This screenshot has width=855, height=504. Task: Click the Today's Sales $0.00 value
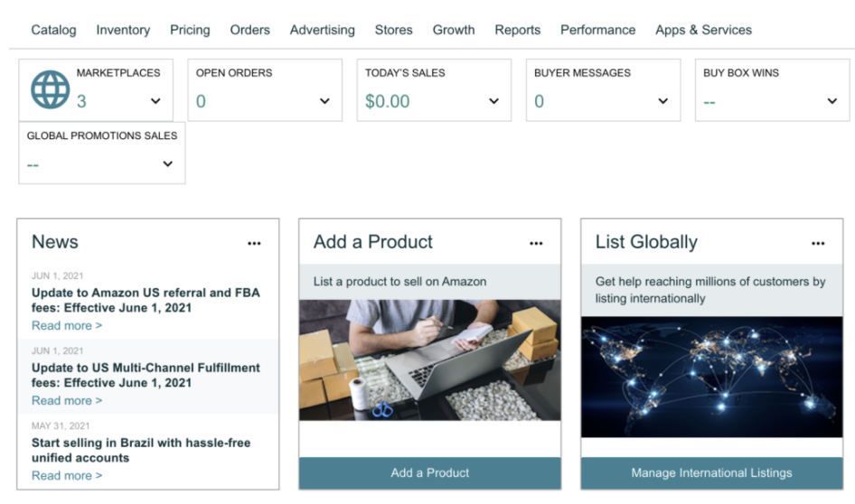tap(387, 101)
